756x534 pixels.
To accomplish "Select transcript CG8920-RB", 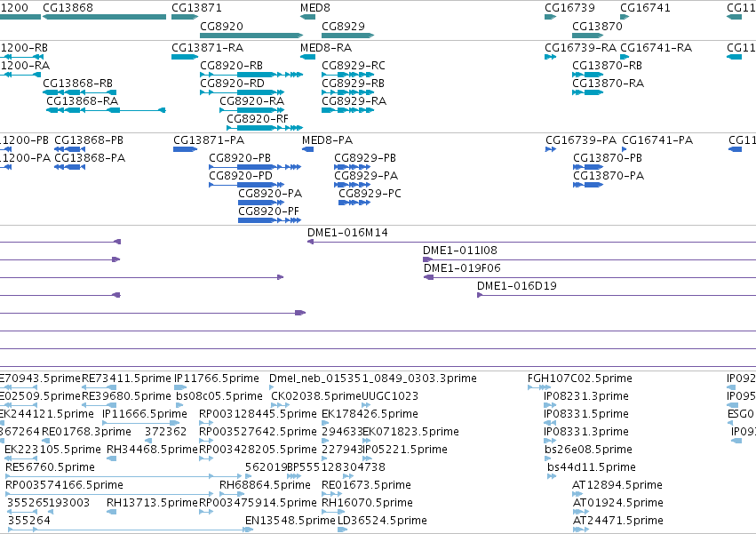I will tap(232, 65).
